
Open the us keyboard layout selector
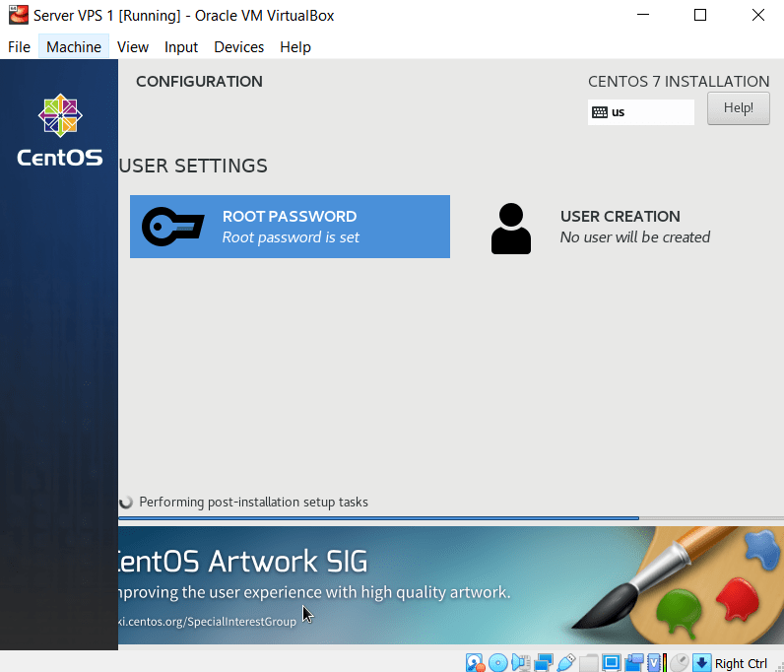[x=640, y=112]
